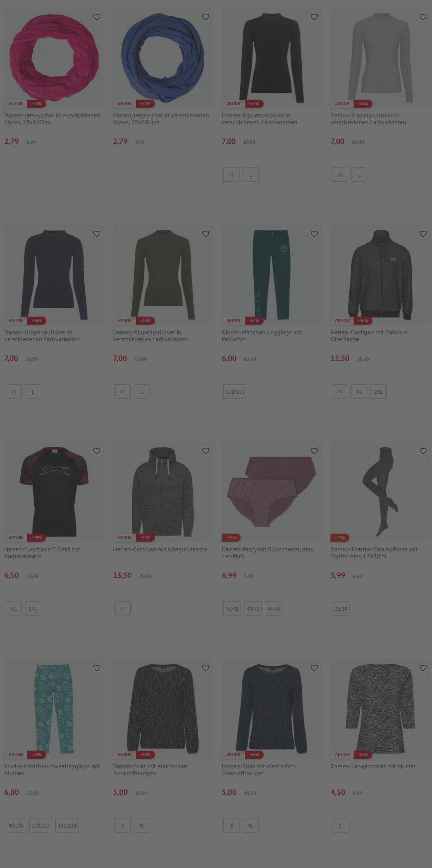Click heart on Herren-Funktions-T-Shirt product
This screenshot has width=432, height=868.
pyautogui.click(x=97, y=451)
